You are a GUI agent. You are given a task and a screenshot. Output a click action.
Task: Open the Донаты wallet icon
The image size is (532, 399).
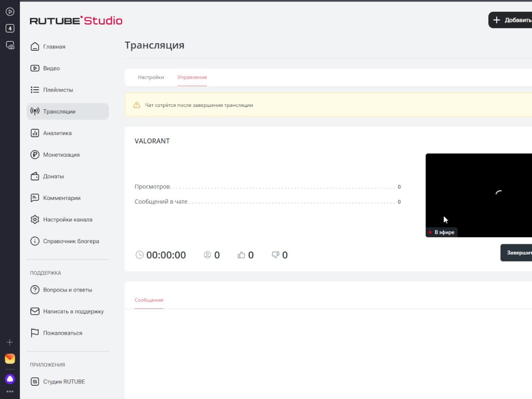coord(35,176)
